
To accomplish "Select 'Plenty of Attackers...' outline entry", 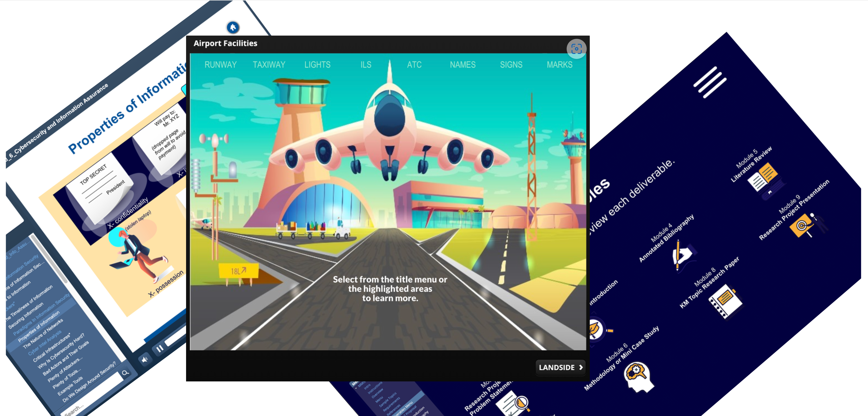I will (65, 370).
